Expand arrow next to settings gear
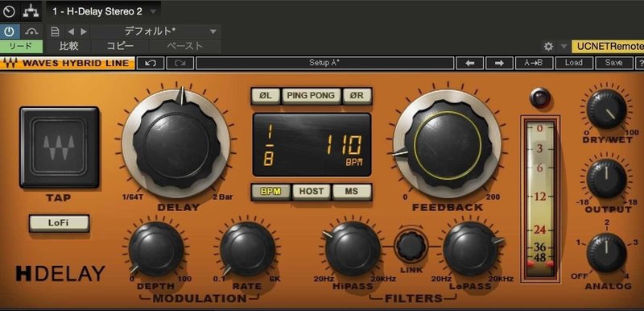The width and height of the screenshot is (644, 311). (x=563, y=47)
